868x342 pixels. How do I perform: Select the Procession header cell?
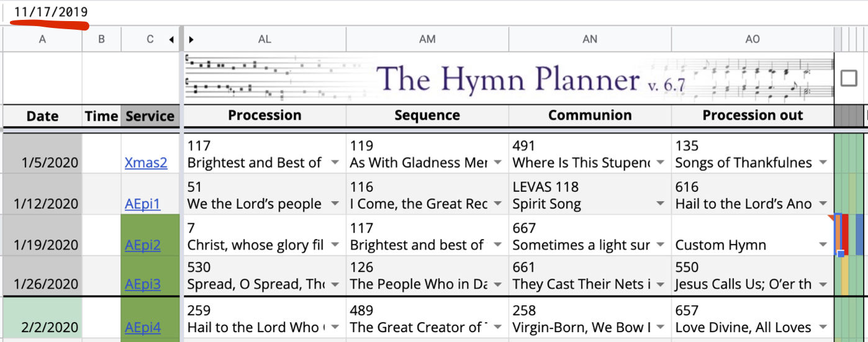click(x=265, y=115)
